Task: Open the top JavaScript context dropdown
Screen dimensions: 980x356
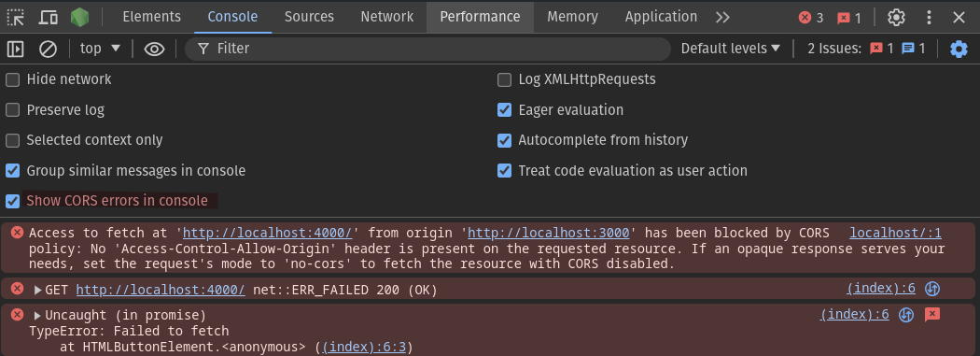Action: coord(100,49)
